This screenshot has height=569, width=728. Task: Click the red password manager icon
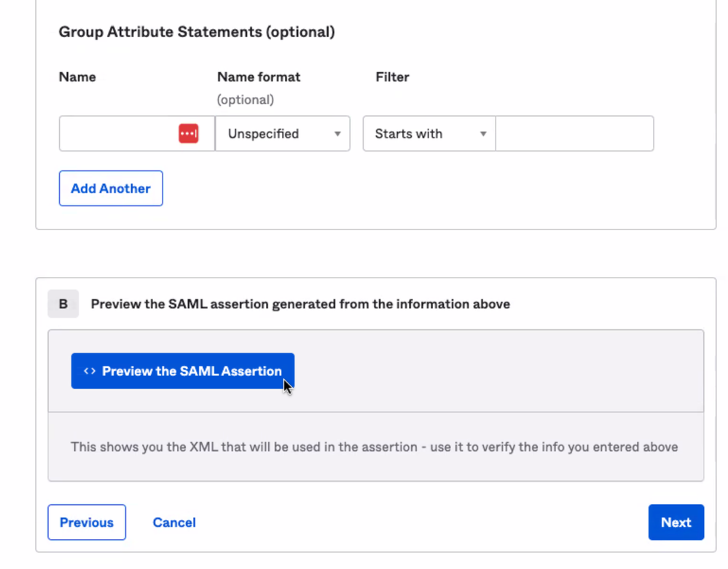(x=189, y=133)
